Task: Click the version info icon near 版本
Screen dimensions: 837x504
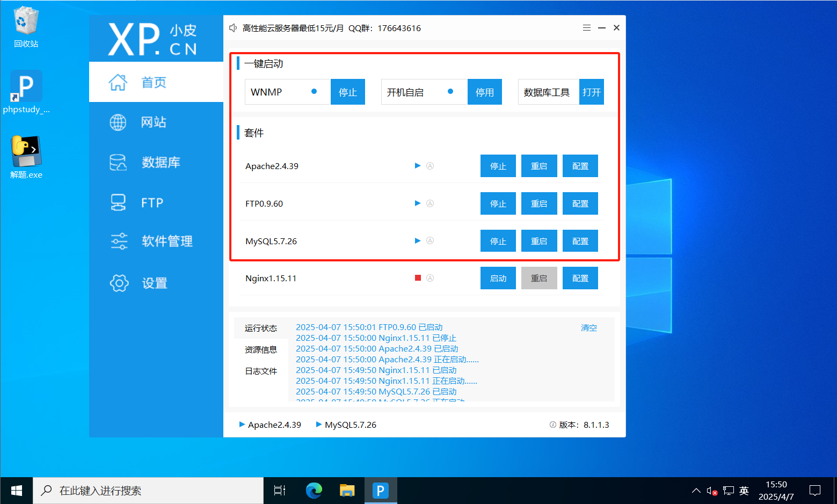Action: [x=553, y=425]
